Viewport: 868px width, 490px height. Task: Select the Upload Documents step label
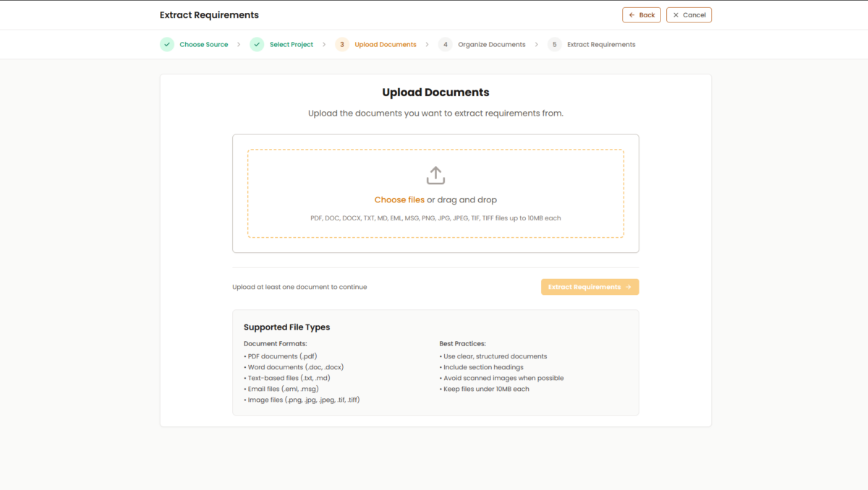[386, 45]
